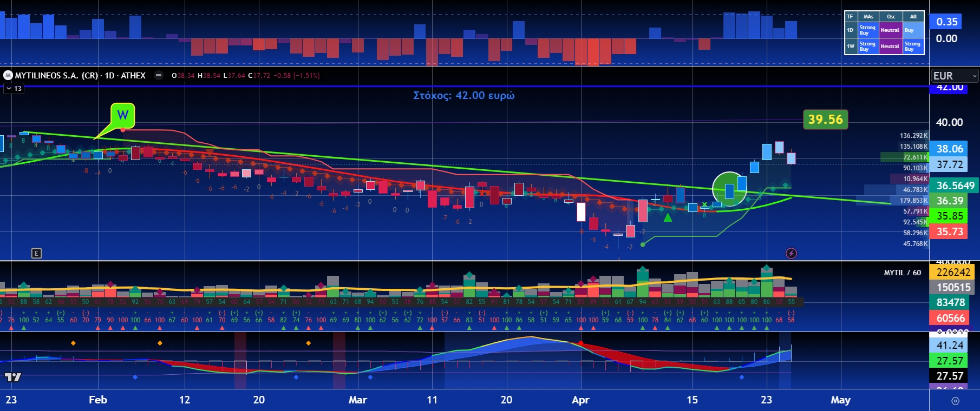Click the light blue 1D 'Buy' cell
The image size is (980, 411).
click(x=913, y=30)
